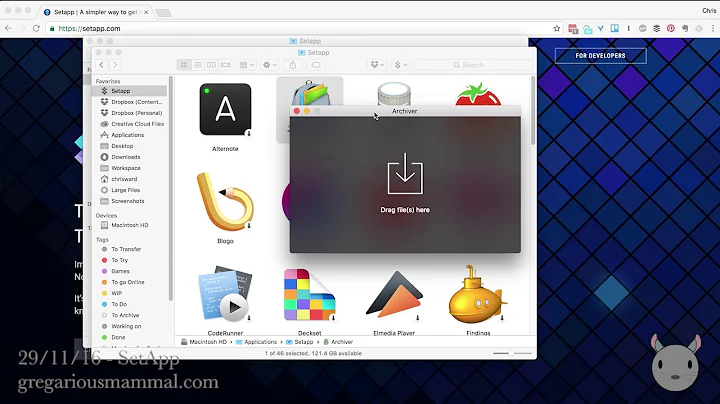This screenshot has width=720, height=404.
Task: Open Applications in Finder sidebar
Action: coord(129,135)
